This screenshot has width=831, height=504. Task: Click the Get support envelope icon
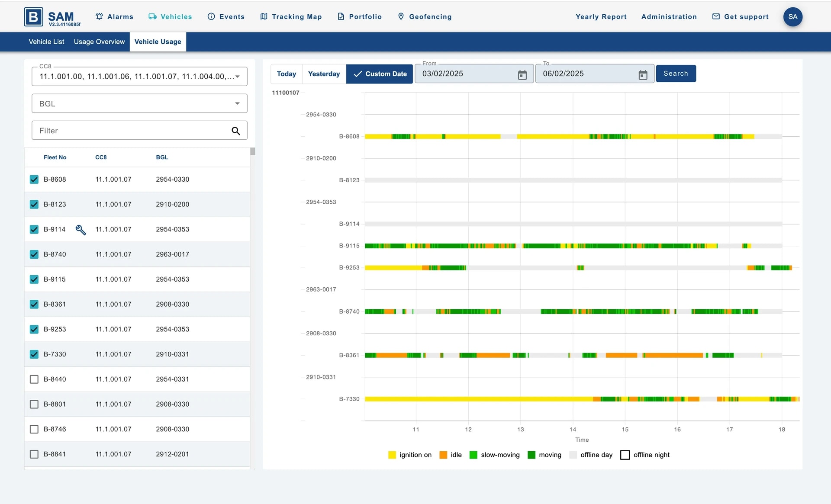click(x=716, y=16)
